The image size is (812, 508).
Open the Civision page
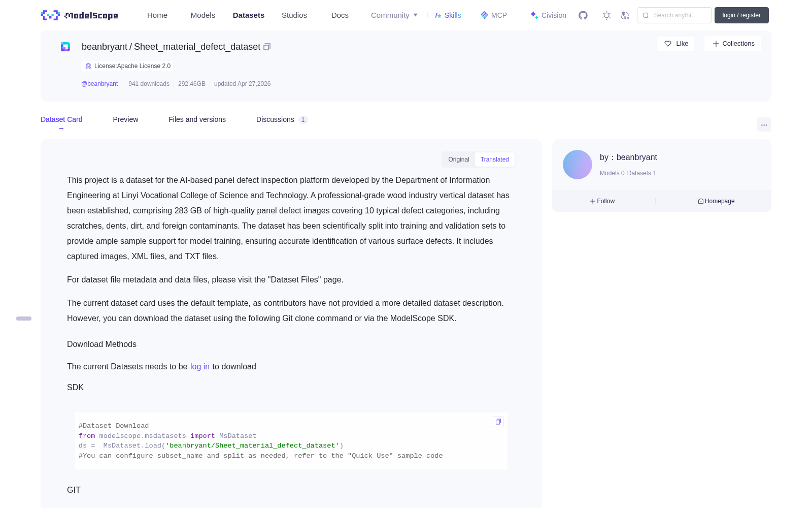pyautogui.click(x=548, y=15)
